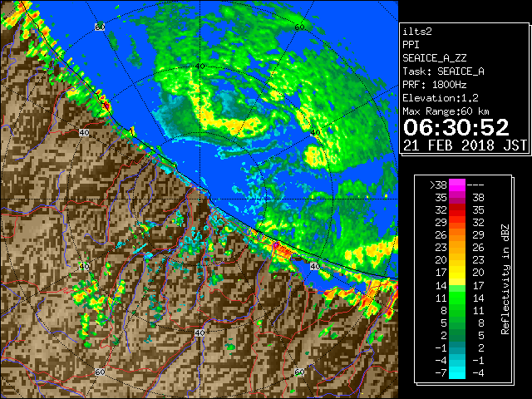The image size is (532, 399).
Task: Click the '40' range label due north
Action: [199, 66]
